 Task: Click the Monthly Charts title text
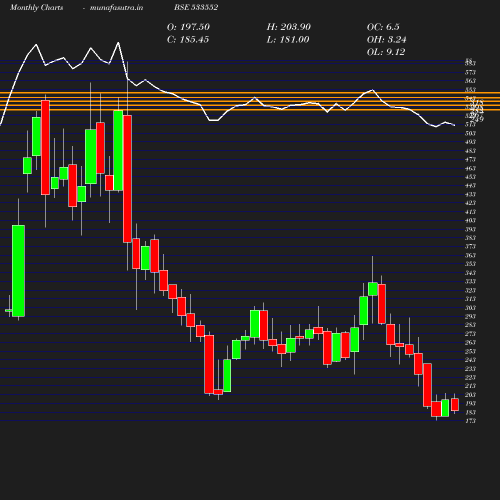point(37,7)
